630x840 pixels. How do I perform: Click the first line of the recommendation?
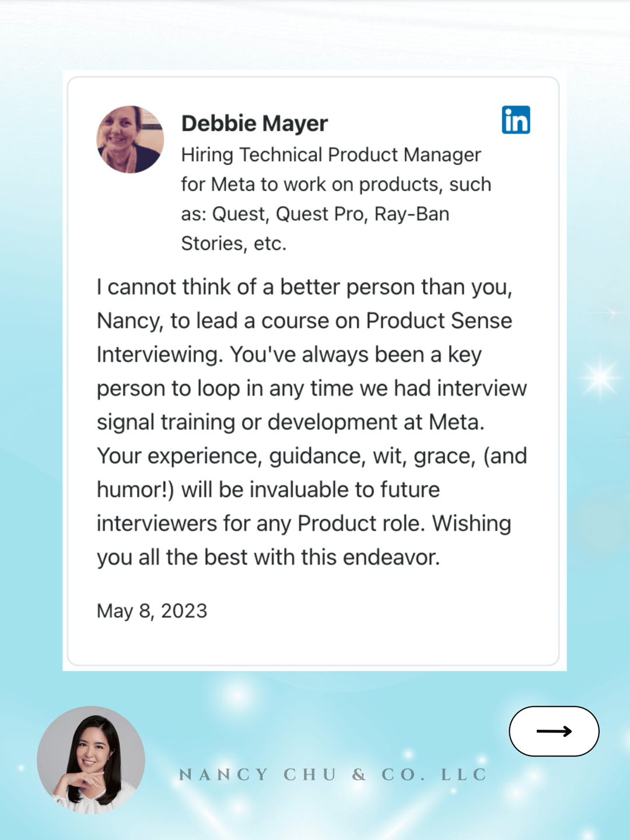[304, 287]
